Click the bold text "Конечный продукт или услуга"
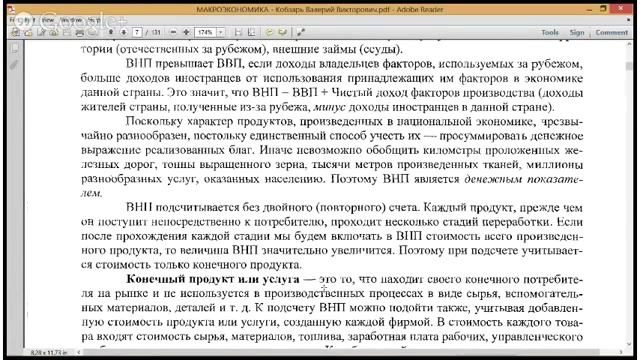This screenshot has height=360, width=640. [x=212, y=279]
